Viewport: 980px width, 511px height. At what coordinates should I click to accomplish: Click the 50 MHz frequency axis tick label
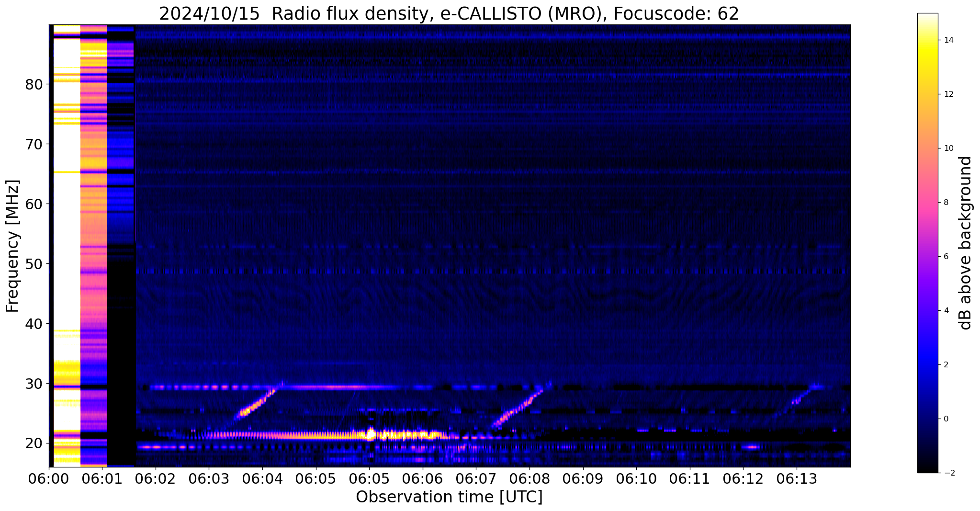34,264
